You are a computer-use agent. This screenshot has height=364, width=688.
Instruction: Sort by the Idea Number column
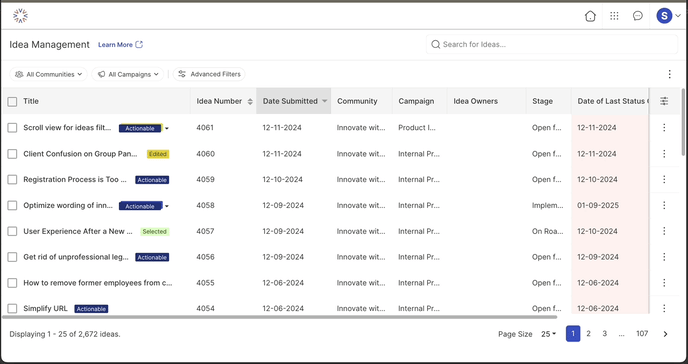223,101
